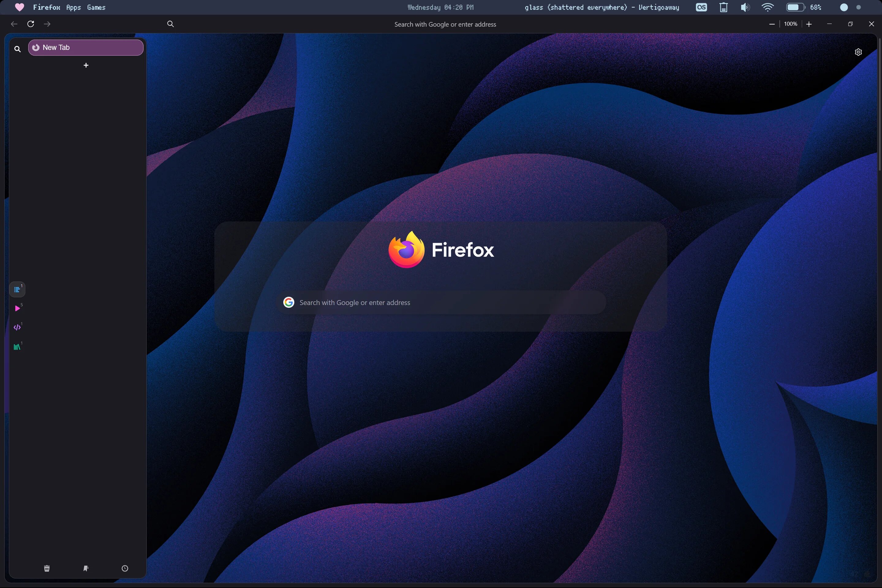882x588 pixels.
Task: Select the small workspace dot indicator
Action: click(859, 7)
